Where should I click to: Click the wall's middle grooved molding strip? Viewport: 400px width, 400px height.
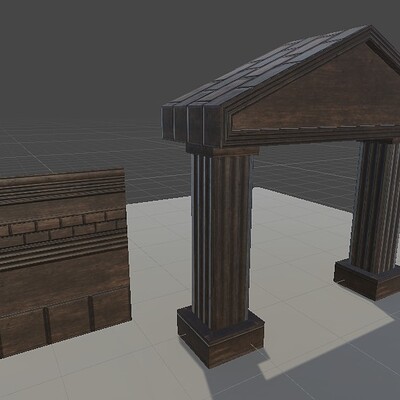63,255
